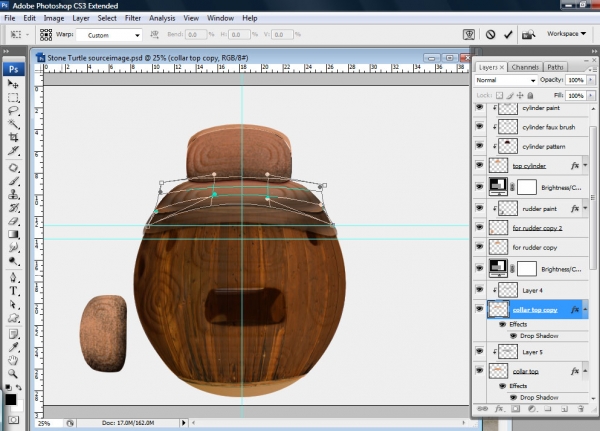Image resolution: width=600 pixels, height=431 pixels.
Task: Add a layer mask from panel bottom
Action: click(515, 409)
